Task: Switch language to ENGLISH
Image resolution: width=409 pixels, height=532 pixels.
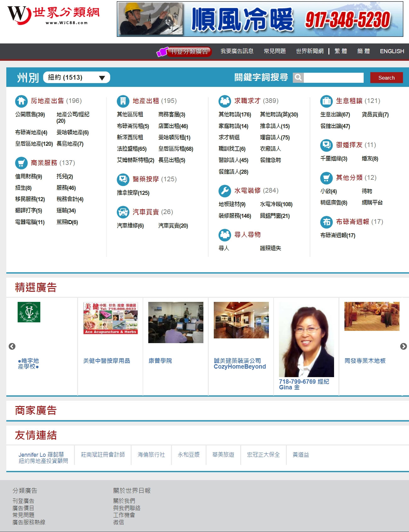Action: [392, 51]
